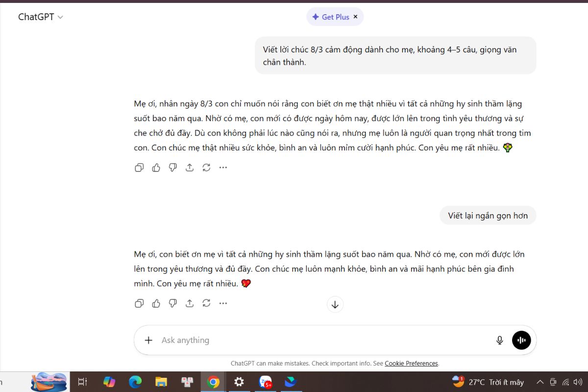Click the Get Plus button
Screen dimensions: 588x392
pyautogui.click(x=330, y=17)
